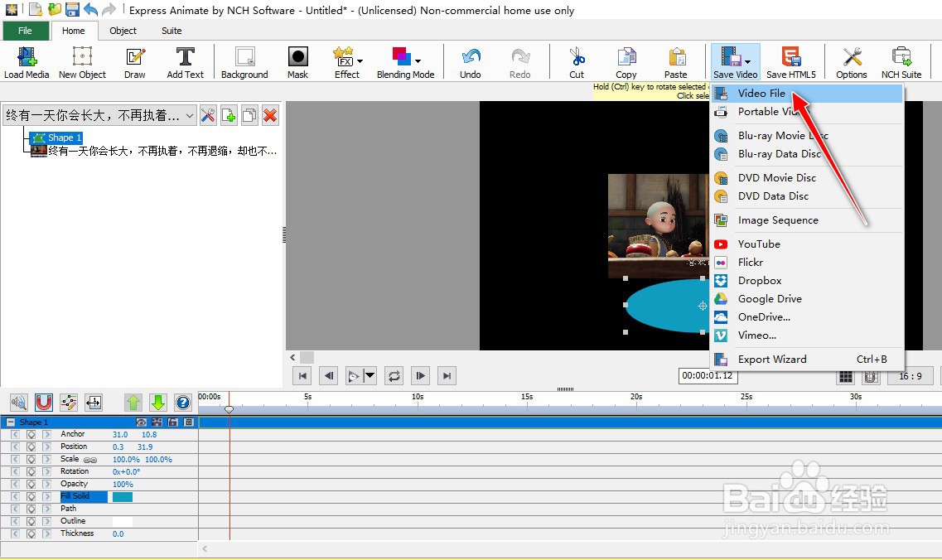The width and height of the screenshot is (942, 560).
Task: Toggle the Scale link proportions chain
Action: (90, 460)
